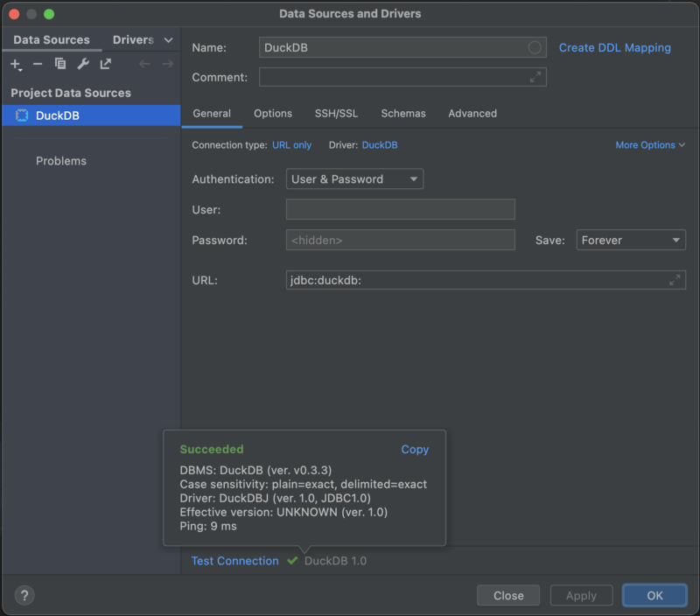Viewport: 700px width, 616px height.
Task: Click the color circle in Name field
Action: [x=535, y=47]
